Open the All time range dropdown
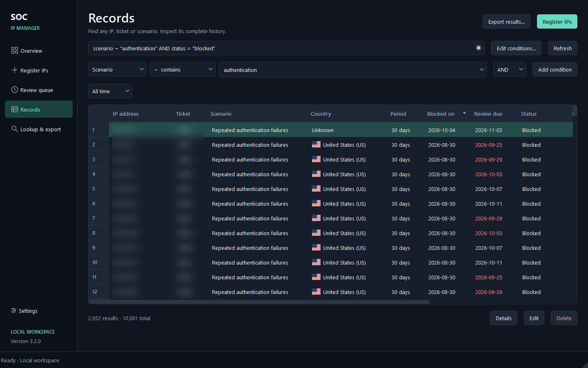This screenshot has width=588, height=368. coord(110,91)
